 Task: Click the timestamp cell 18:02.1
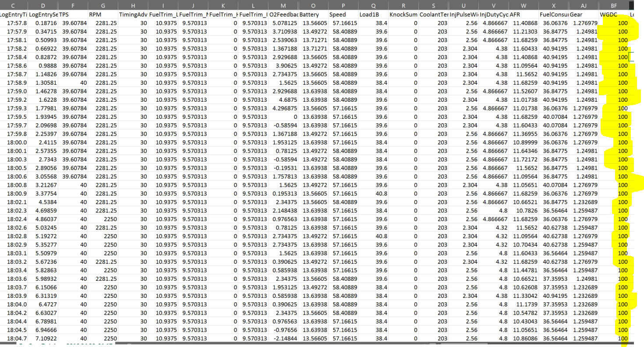[x=14, y=202]
